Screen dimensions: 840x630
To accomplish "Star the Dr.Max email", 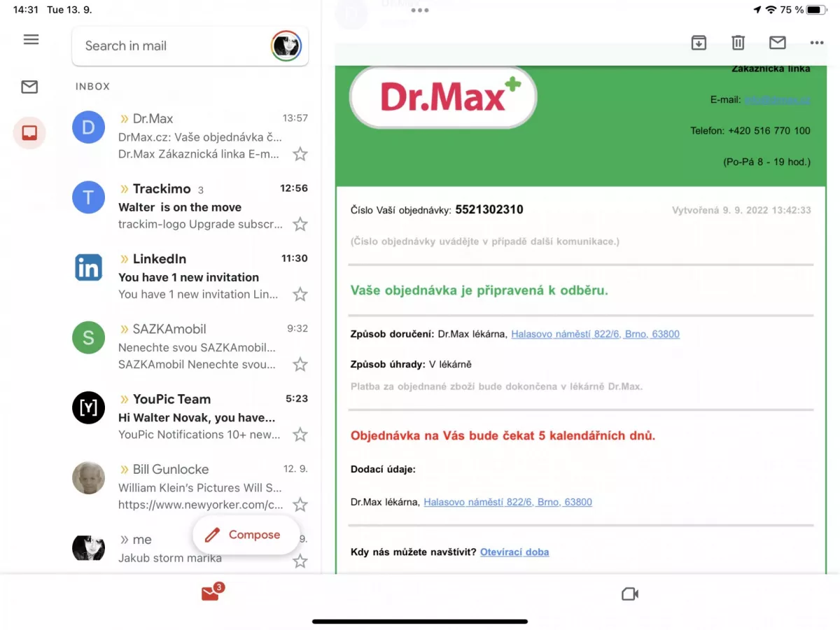I will coord(300,154).
